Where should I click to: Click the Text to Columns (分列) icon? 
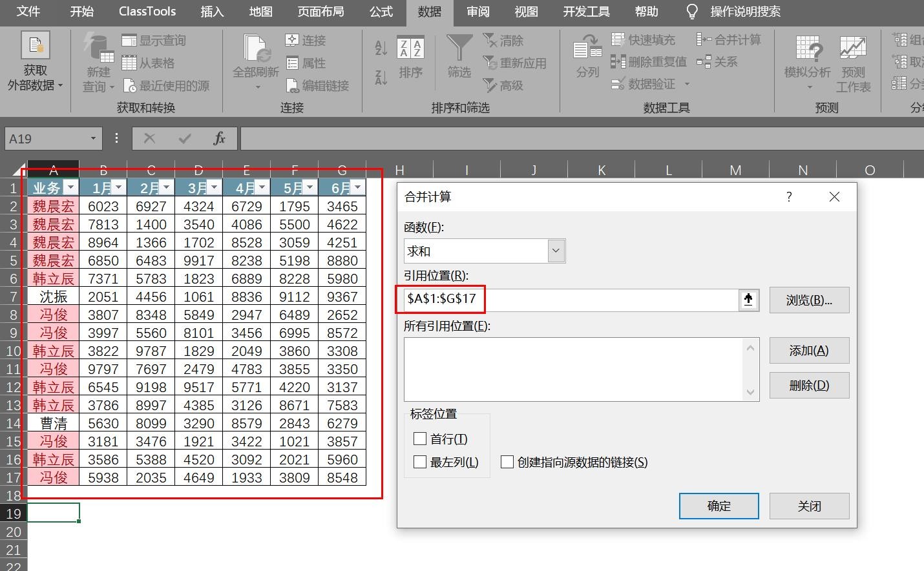click(x=587, y=57)
